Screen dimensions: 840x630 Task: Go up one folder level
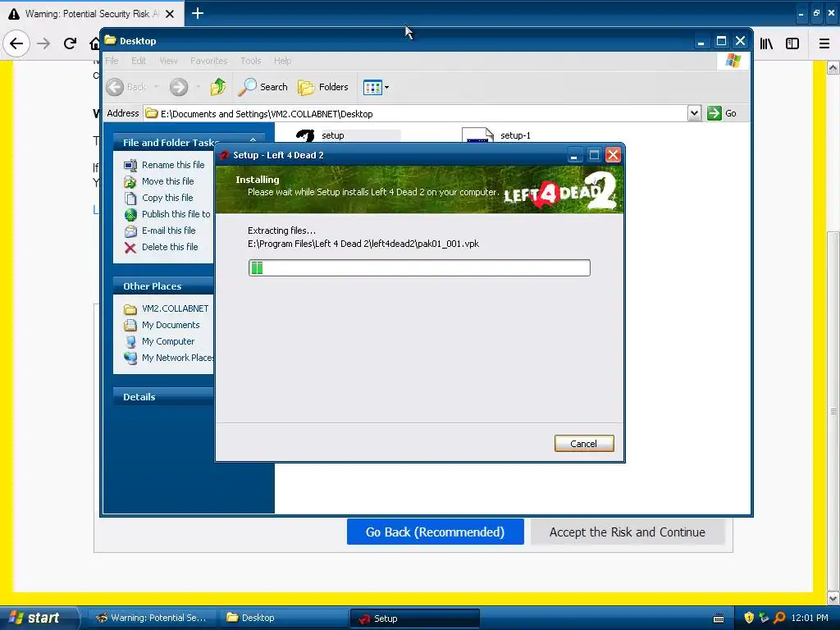(218, 87)
